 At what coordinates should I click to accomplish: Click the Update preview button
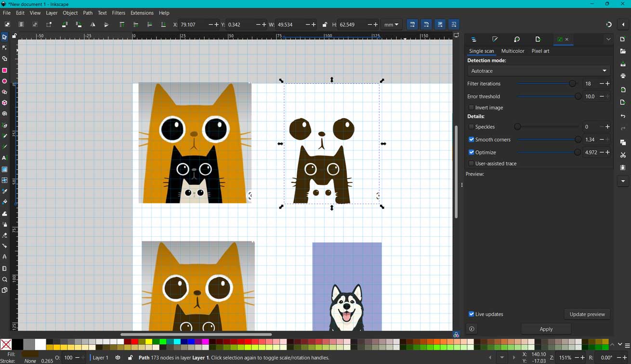tap(587, 314)
